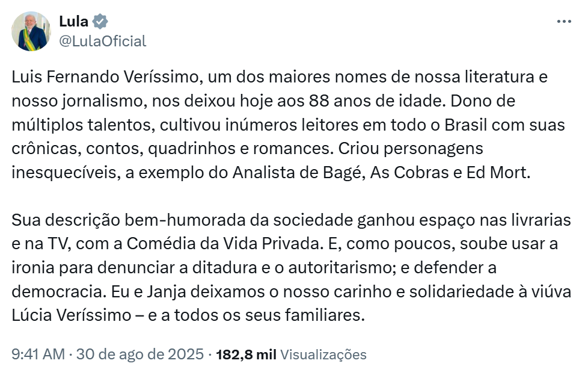Click the phrase Comédia da Vida Privada
Viewport: 588px width, 381px height.
225,244
